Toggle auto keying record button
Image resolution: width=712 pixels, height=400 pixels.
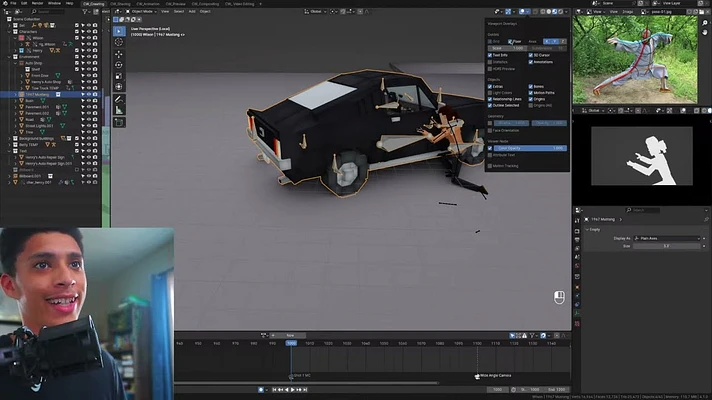point(261,390)
